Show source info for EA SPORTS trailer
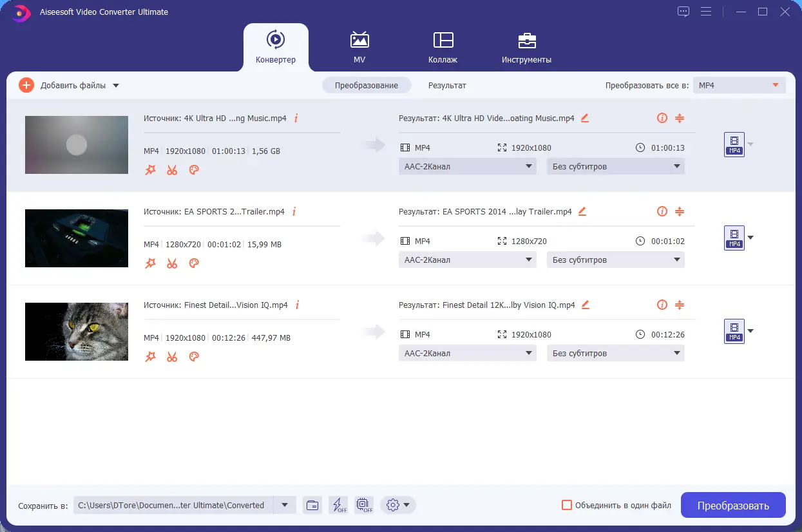Screen dimensions: 802x532 pyautogui.click(x=294, y=211)
